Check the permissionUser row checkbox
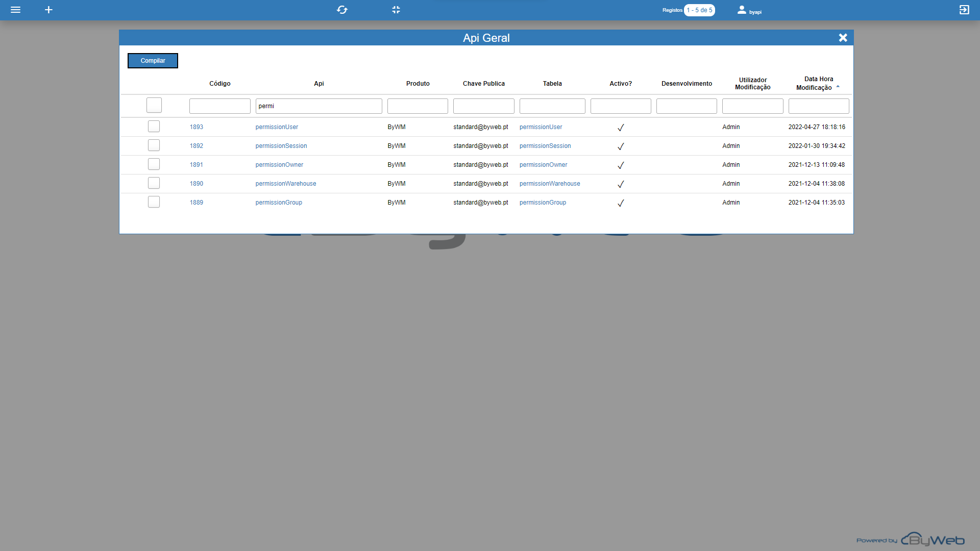 [154, 127]
